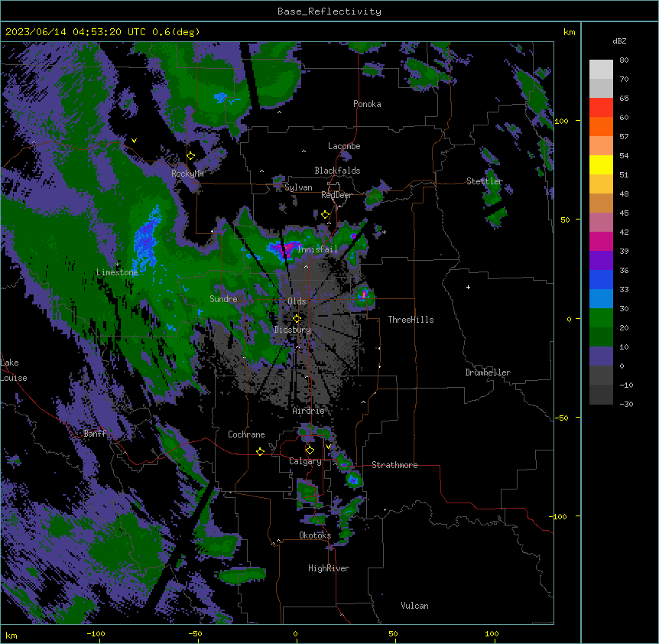This screenshot has height=644, width=659.
Task: Click the Lake Louise label at left edge
Action: pos(14,370)
